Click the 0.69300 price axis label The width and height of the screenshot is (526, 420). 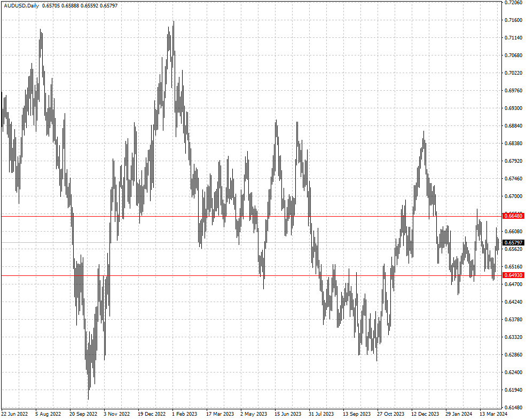514,108
